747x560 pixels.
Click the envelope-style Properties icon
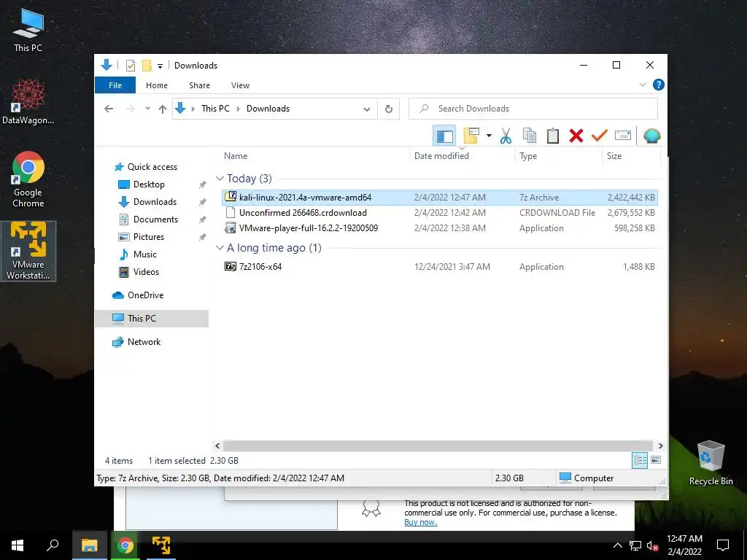623,136
